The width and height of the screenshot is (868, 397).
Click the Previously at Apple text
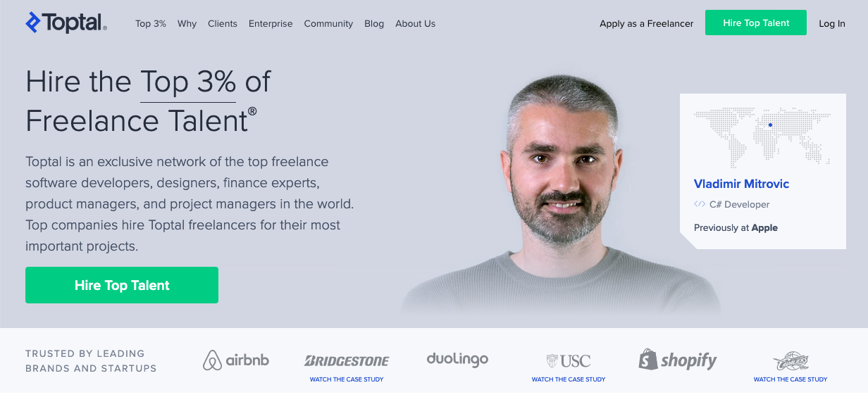(x=736, y=227)
